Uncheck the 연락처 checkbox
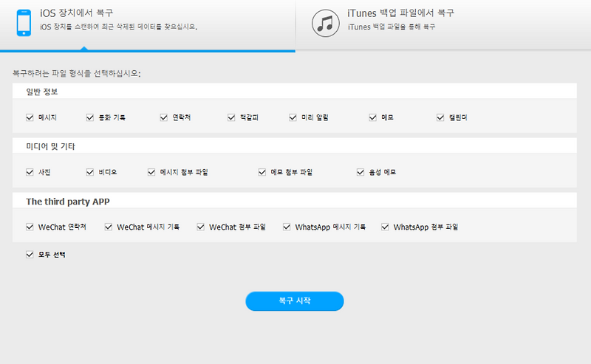This screenshot has height=364, width=591. (163, 117)
